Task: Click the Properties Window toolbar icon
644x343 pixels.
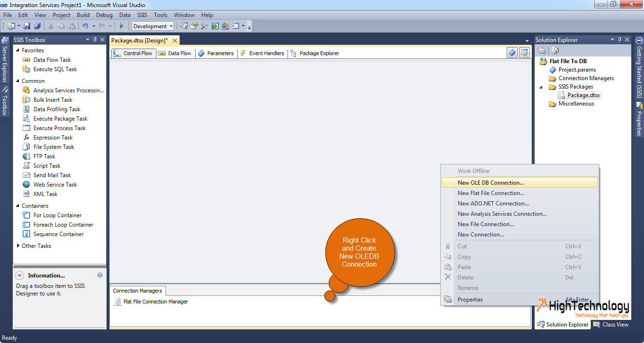Action: pyautogui.click(x=194, y=26)
